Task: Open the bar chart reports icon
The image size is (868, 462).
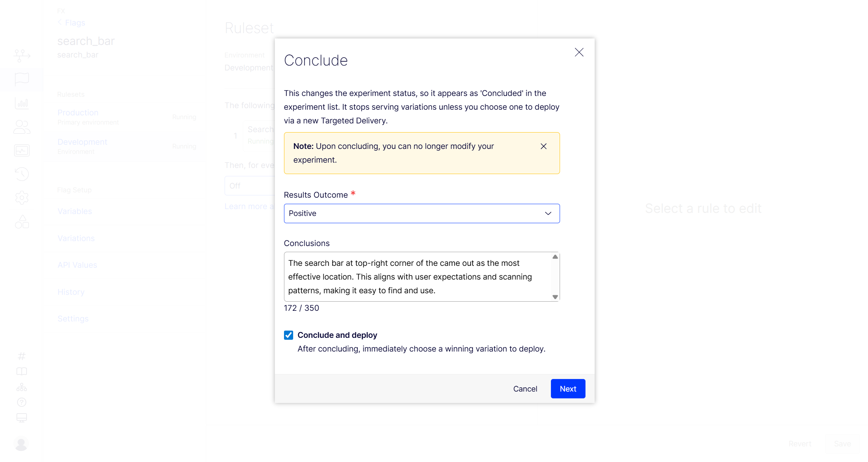Action: click(x=22, y=103)
